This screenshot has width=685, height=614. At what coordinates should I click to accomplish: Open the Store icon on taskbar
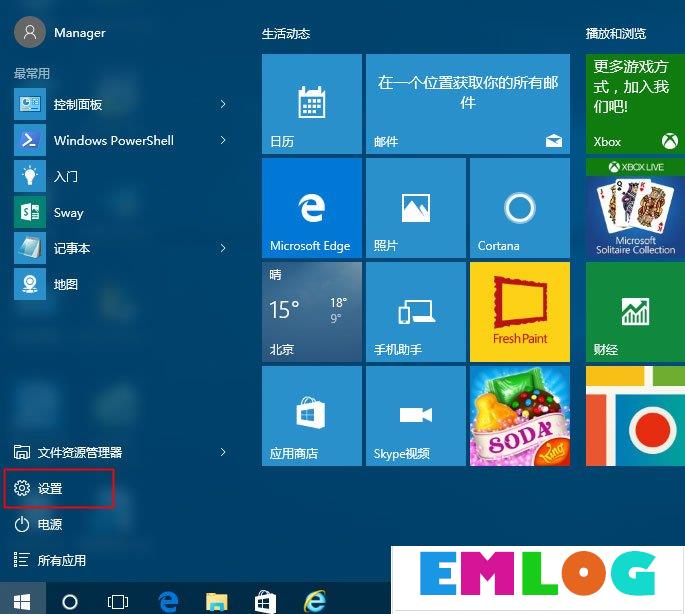(x=265, y=602)
